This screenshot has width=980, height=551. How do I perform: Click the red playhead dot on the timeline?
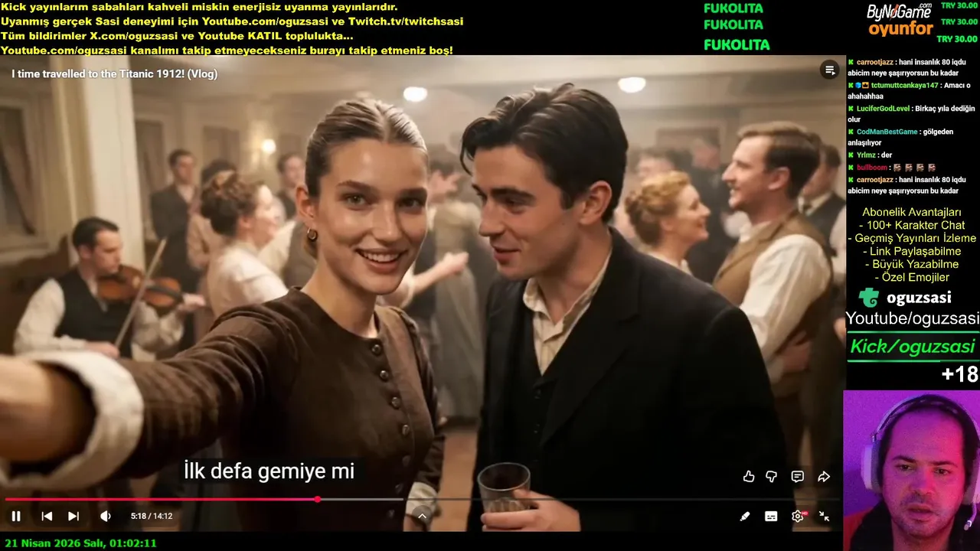(x=317, y=500)
